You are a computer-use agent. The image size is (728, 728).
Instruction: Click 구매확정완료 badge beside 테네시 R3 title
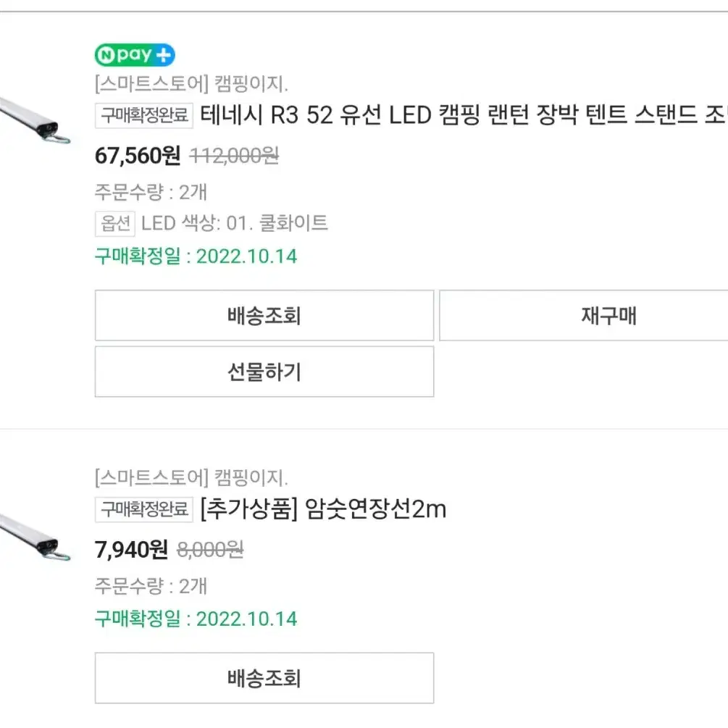pos(144,116)
